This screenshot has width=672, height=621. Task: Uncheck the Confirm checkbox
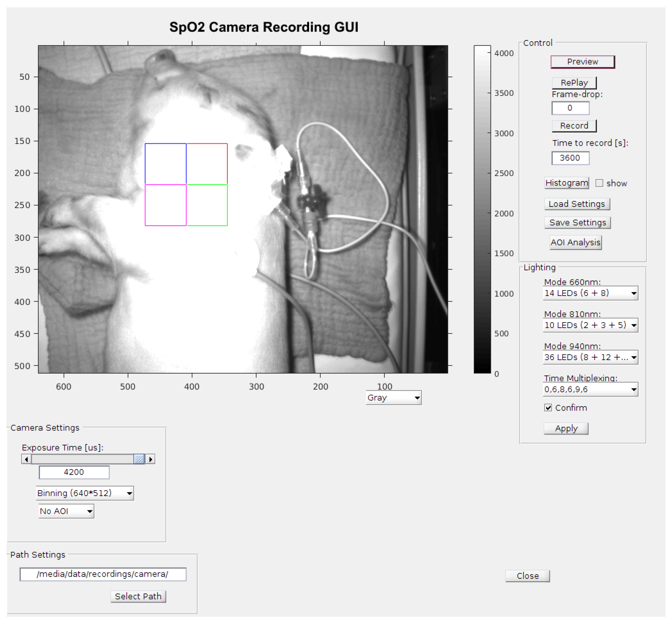[548, 408]
